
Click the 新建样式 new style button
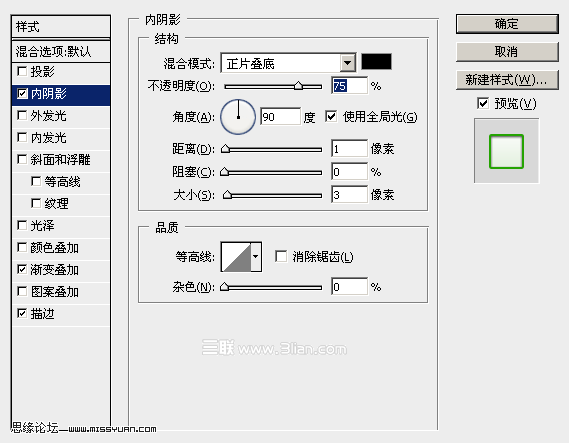point(507,79)
